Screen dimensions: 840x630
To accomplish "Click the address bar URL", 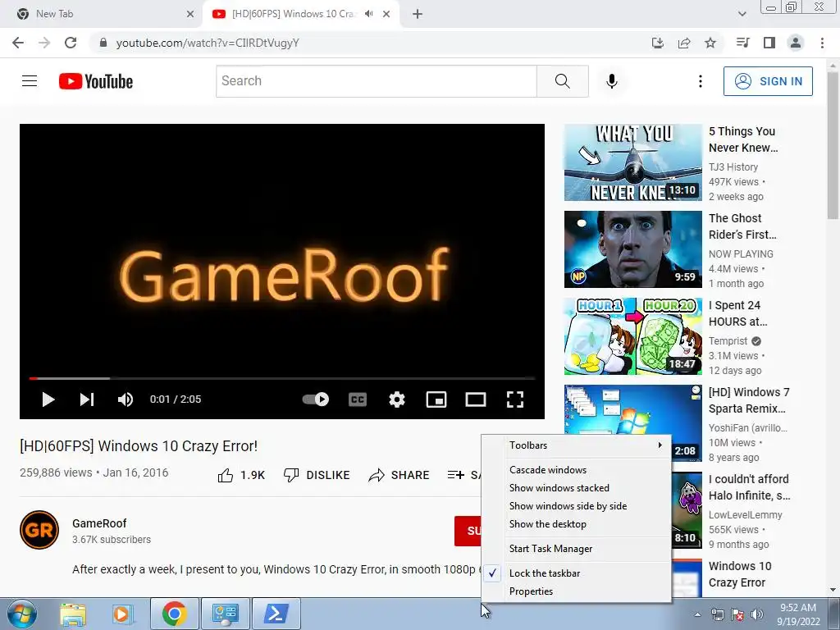I will 208,43.
